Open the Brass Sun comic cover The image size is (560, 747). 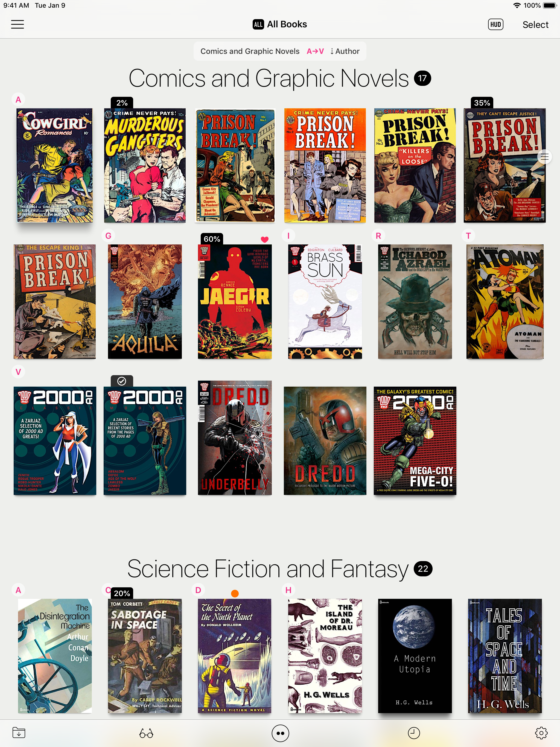(325, 301)
